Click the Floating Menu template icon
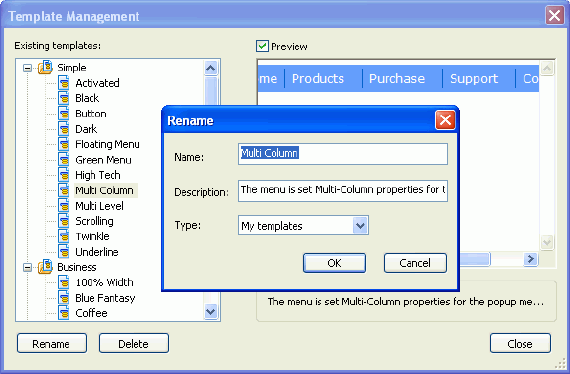The height and width of the screenshot is (374, 570). 64,144
